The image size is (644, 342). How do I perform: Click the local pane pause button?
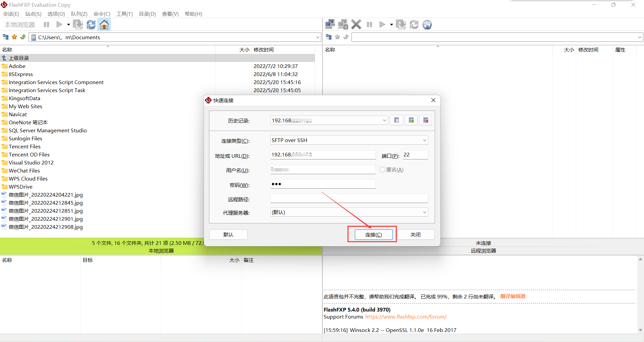(46, 24)
